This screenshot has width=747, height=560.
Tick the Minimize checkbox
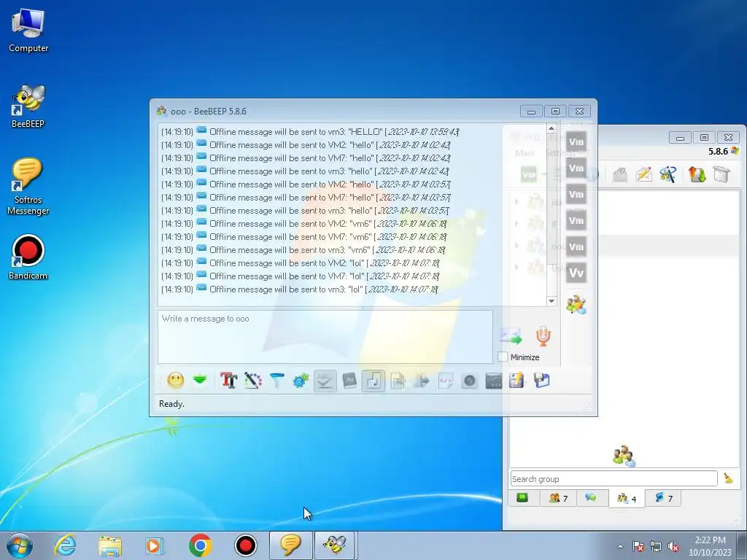(502, 357)
